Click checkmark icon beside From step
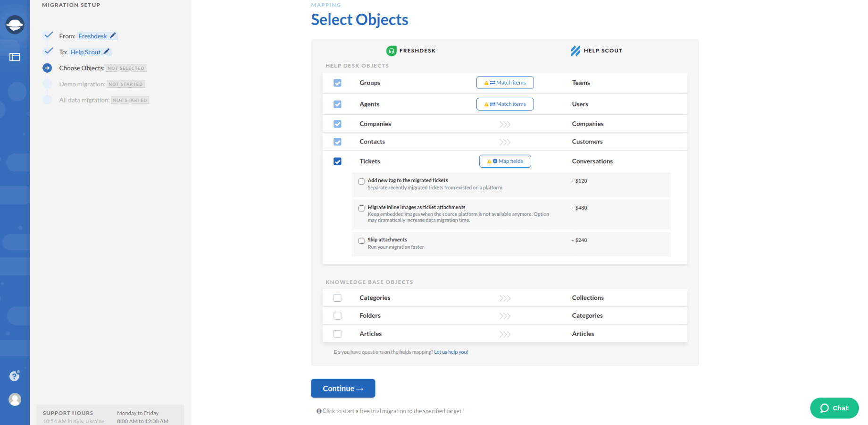This screenshot has width=868, height=425. tap(48, 35)
